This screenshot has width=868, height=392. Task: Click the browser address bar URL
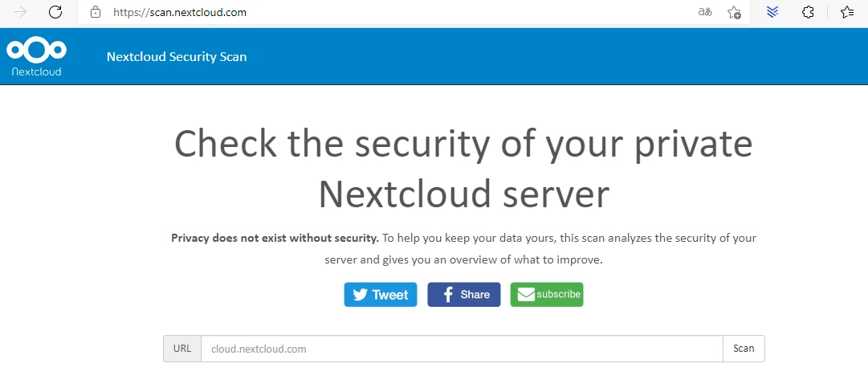(x=180, y=12)
